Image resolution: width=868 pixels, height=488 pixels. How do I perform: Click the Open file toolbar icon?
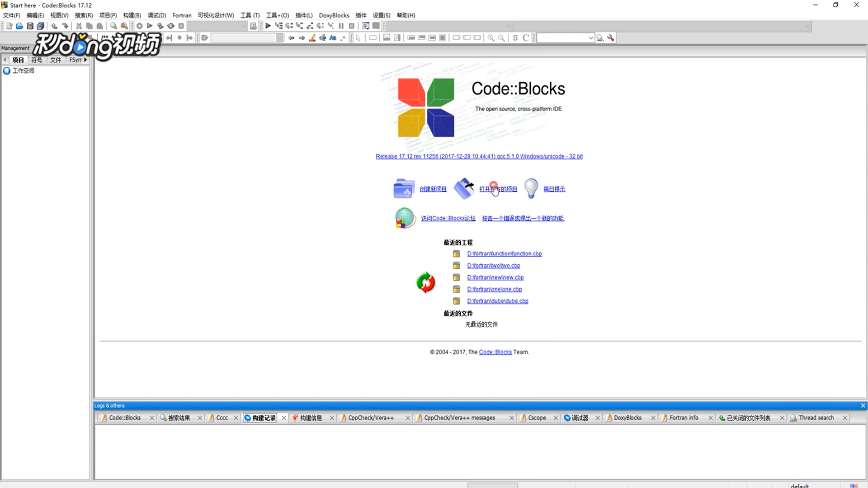click(19, 26)
